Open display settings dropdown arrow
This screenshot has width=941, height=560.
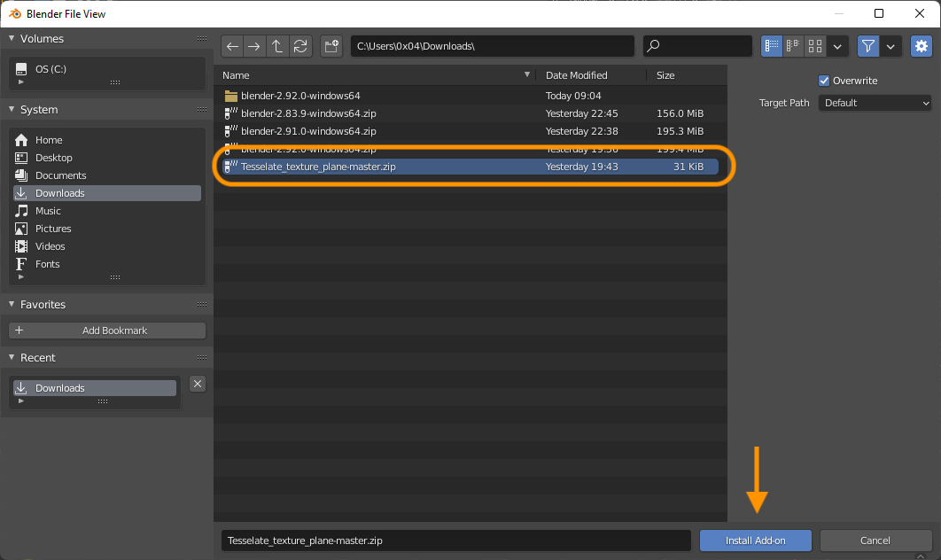pyautogui.click(x=837, y=46)
